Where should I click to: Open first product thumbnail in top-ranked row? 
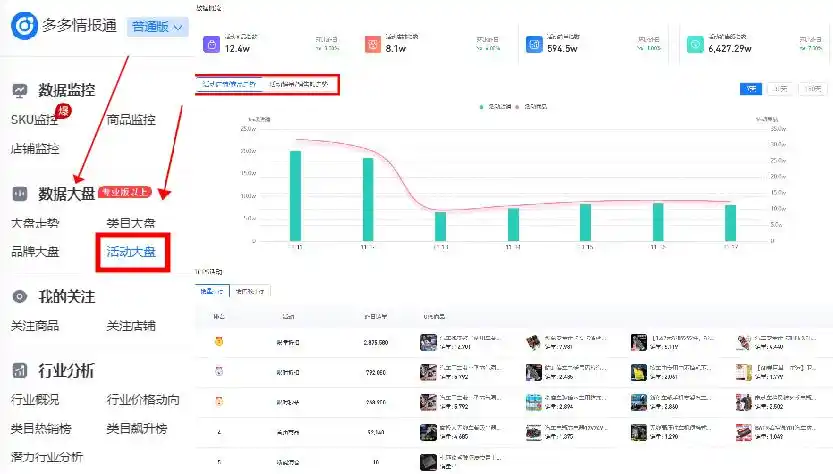click(429, 343)
